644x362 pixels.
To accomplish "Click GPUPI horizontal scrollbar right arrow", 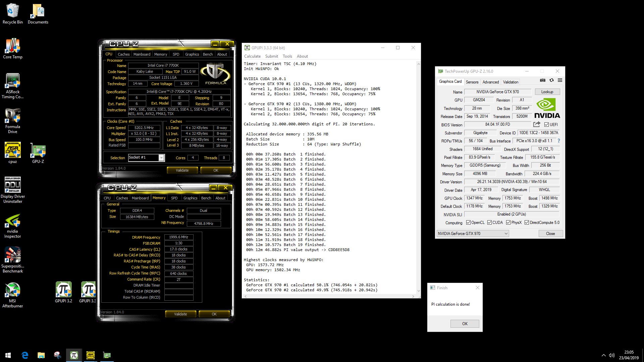I will tap(413, 296).
